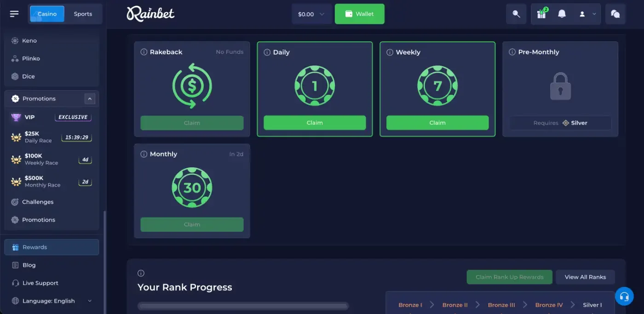Viewport: 644px width, 314px height.
Task: Click the No Funds label on Rakeback
Action: click(x=230, y=52)
